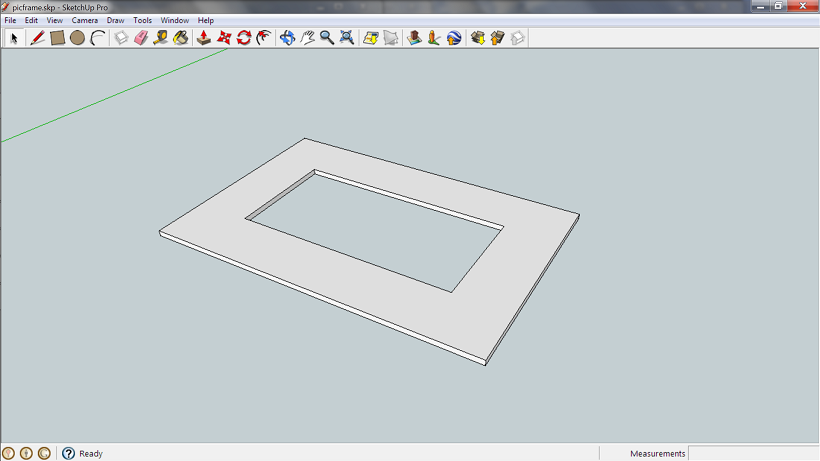
Task: Click the Share Model upload icon
Action: pyautogui.click(x=497, y=38)
